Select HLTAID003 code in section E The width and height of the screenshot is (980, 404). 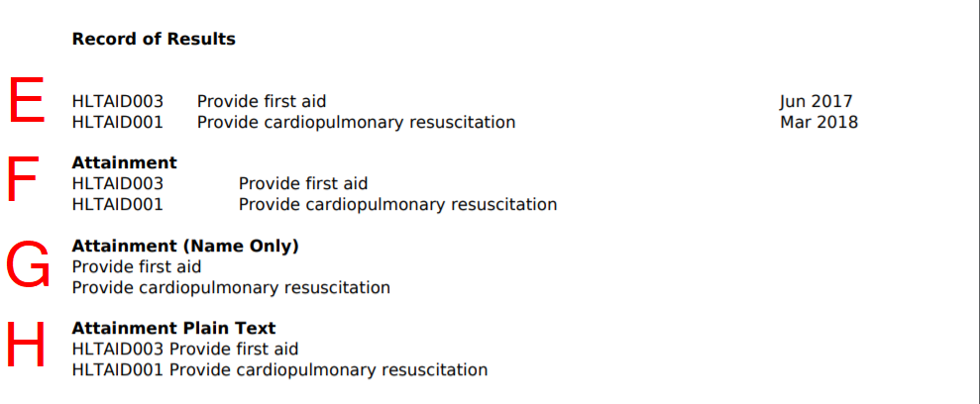118,101
